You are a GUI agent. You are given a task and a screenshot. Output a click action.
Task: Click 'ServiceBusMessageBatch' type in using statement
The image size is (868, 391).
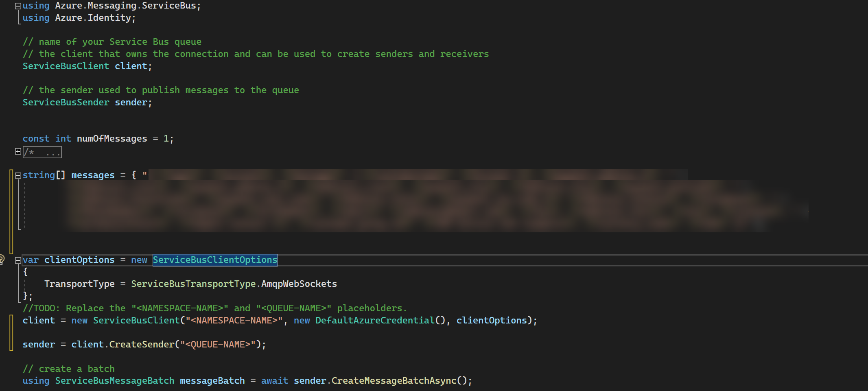point(115,381)
